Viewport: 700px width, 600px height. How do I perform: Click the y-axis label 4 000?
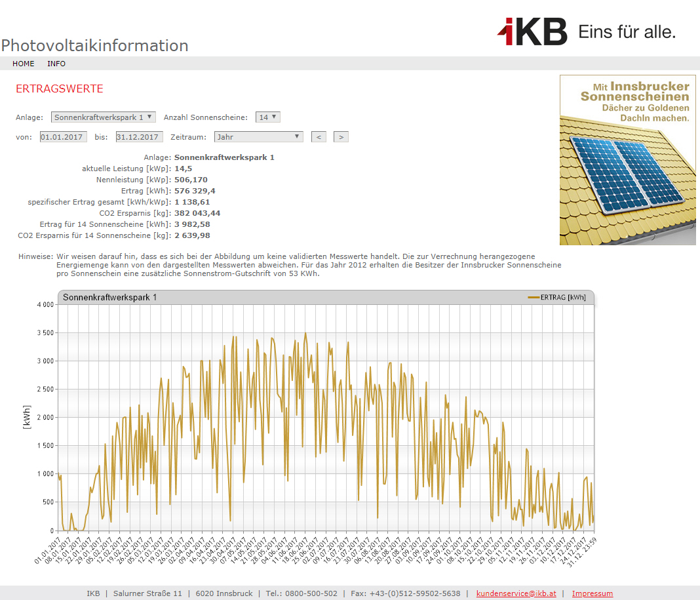tap(45, 305)
